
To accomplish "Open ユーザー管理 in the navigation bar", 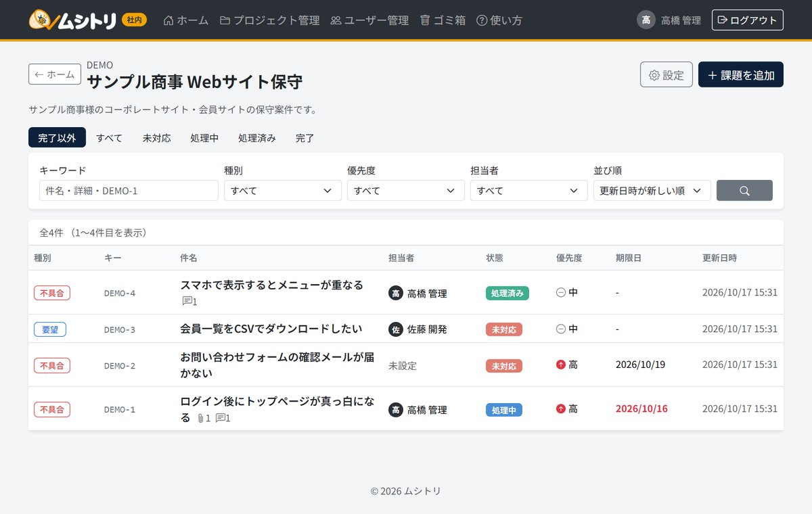I will (369, 20).
